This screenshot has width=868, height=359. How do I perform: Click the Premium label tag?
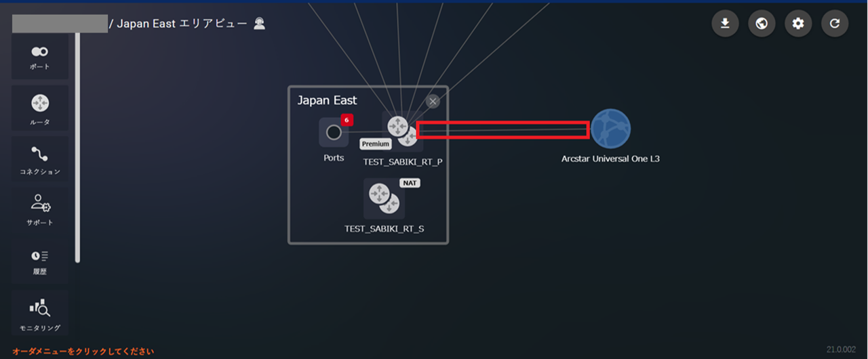tap(376, 144)
